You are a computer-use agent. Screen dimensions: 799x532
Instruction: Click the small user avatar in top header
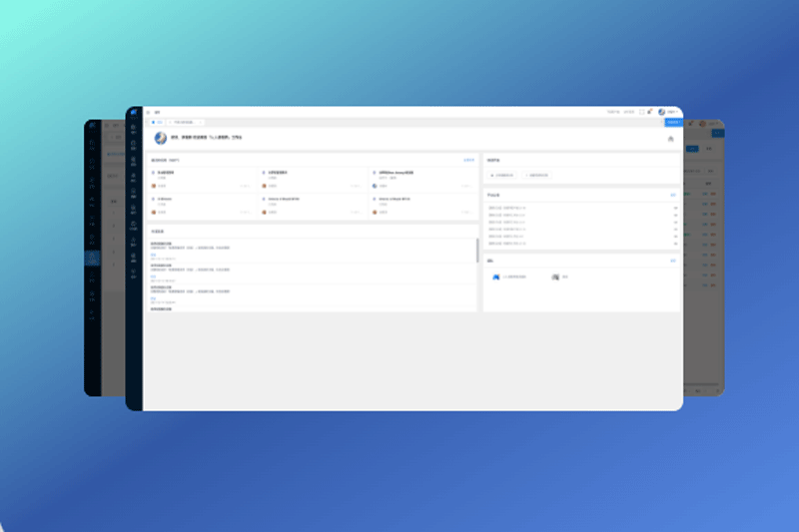click(x=661, y=112)
